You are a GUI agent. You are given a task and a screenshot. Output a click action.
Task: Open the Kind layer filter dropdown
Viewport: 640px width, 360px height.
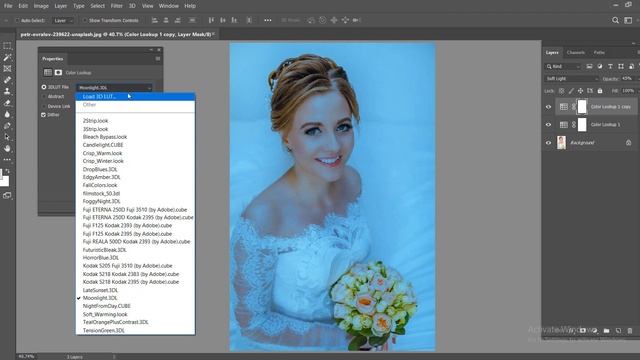click(562, 66)
